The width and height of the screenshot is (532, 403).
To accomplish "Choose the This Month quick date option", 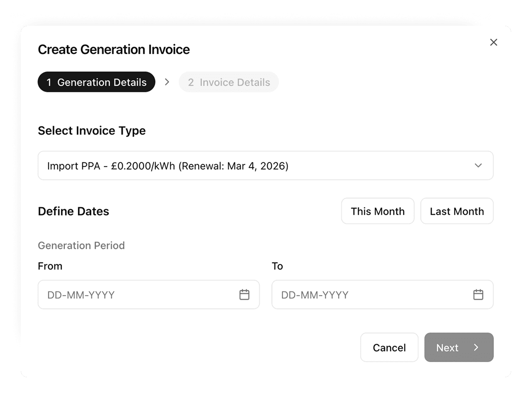I will pos(378,211).
